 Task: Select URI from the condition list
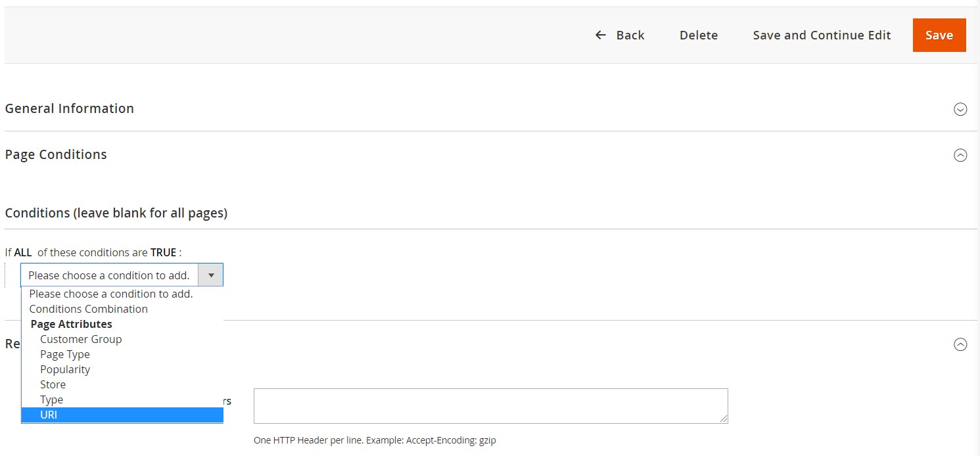49,415
